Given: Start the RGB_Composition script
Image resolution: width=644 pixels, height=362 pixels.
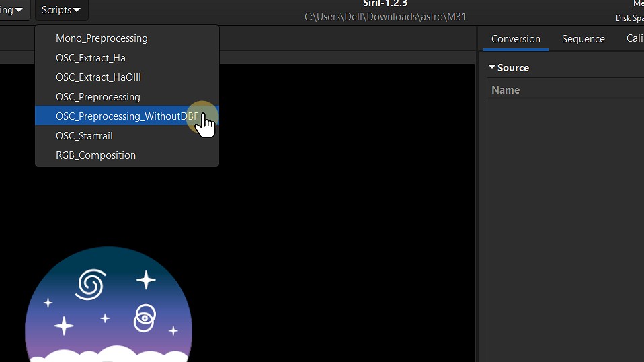Looking at the screenshot, I should (x=95, y=155).
